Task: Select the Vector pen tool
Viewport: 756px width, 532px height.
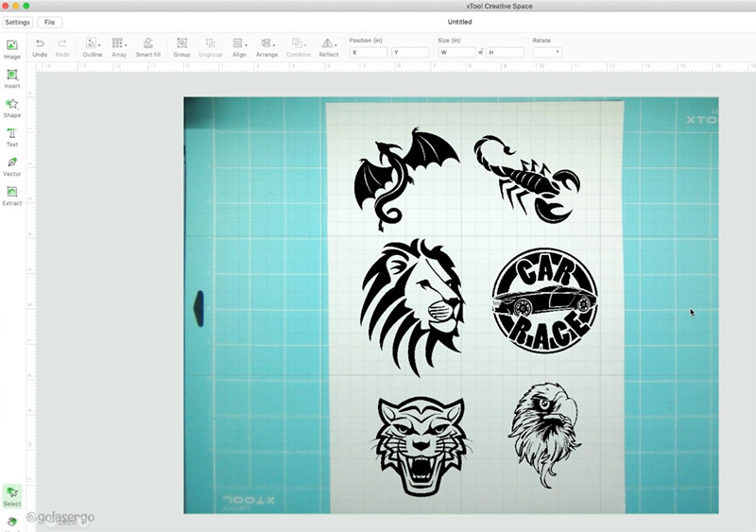Action: [12, 163]
